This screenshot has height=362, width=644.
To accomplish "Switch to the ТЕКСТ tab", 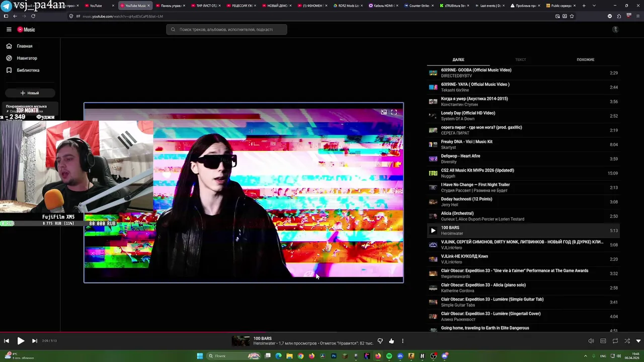I will (521, 60).
